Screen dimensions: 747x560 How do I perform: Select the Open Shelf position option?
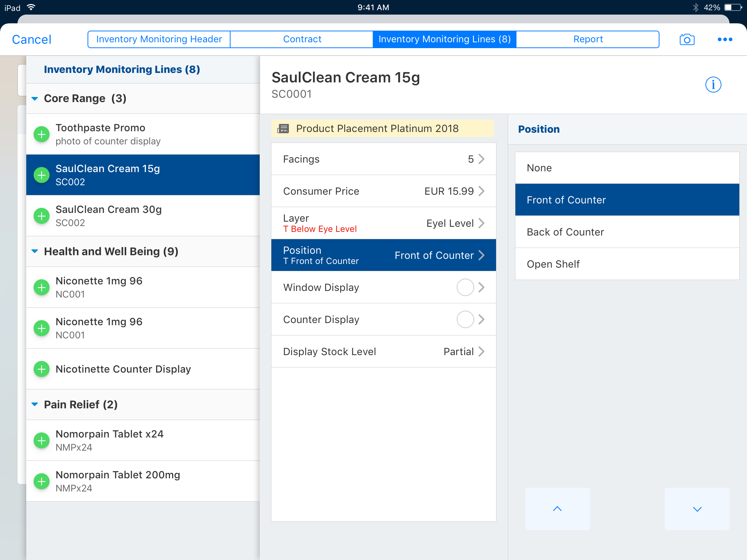[x=627, y=264]
